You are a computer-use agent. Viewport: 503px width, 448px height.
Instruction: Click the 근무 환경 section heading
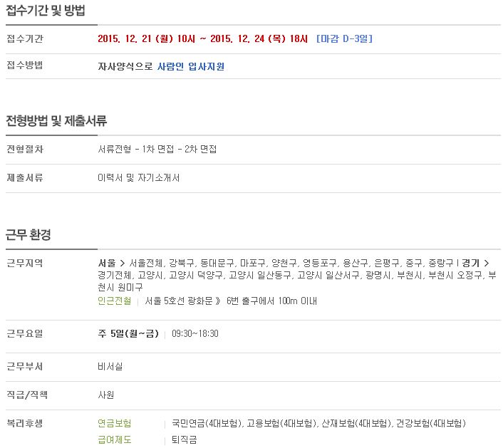[28, 234]
